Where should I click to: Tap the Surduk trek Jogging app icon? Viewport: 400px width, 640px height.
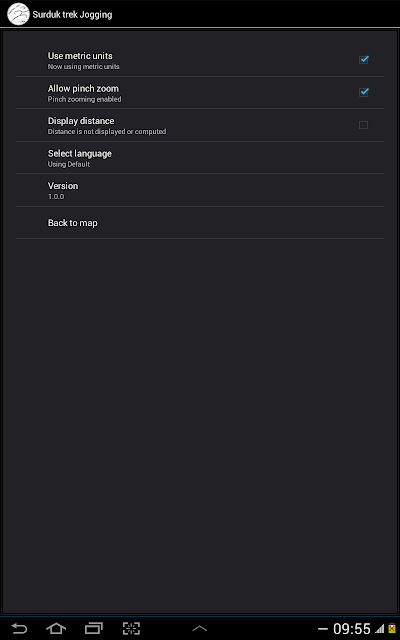(x=18, y=14)
